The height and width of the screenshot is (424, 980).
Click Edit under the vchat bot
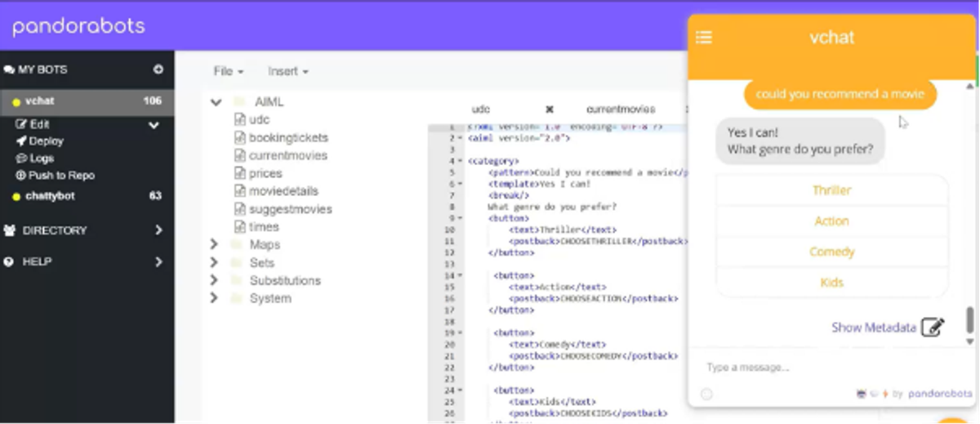pyautogui.click(x=33, y=126)
